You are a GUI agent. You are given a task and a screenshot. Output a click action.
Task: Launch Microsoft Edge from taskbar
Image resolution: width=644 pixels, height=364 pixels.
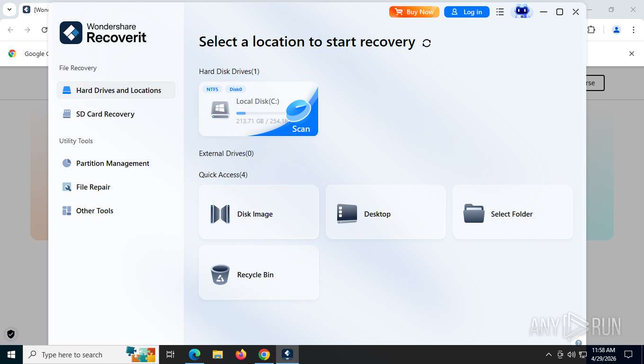(x=195, y=355)
